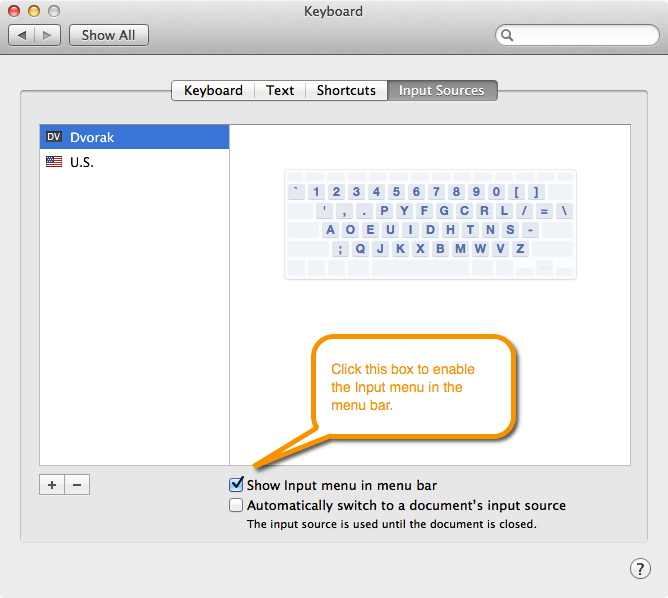
Task: Click the Help question mark button
Action: click(640, 568)
